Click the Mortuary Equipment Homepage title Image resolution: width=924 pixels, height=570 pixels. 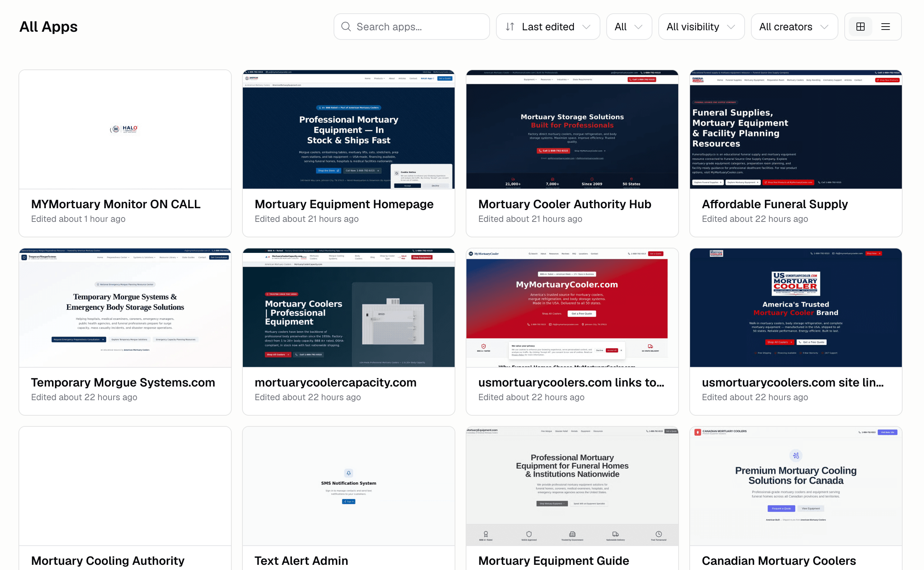(344, 204)
